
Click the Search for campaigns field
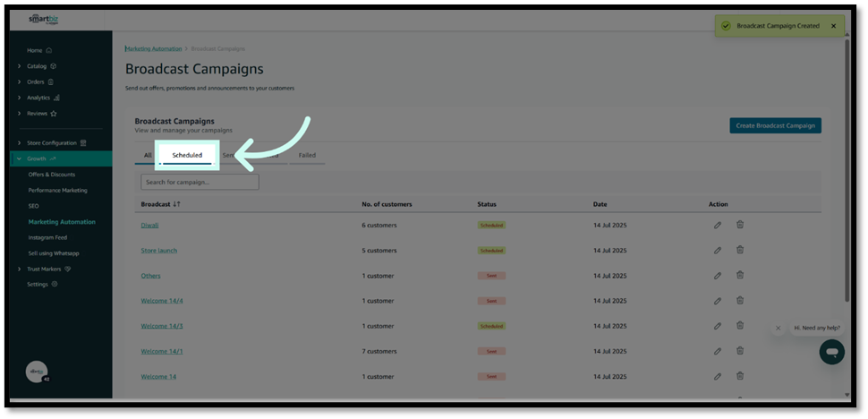pyautogui.click(x=200, y=182)
